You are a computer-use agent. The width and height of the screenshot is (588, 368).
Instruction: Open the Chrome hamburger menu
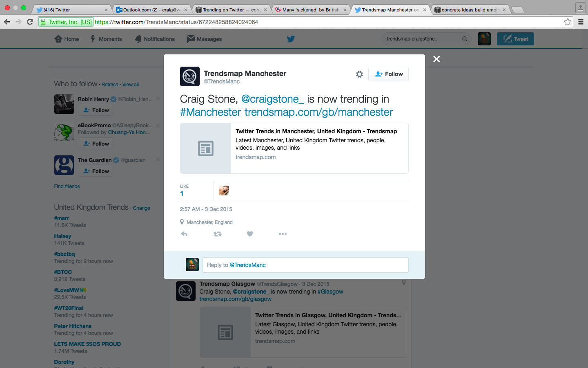click(x=581, y=22)
